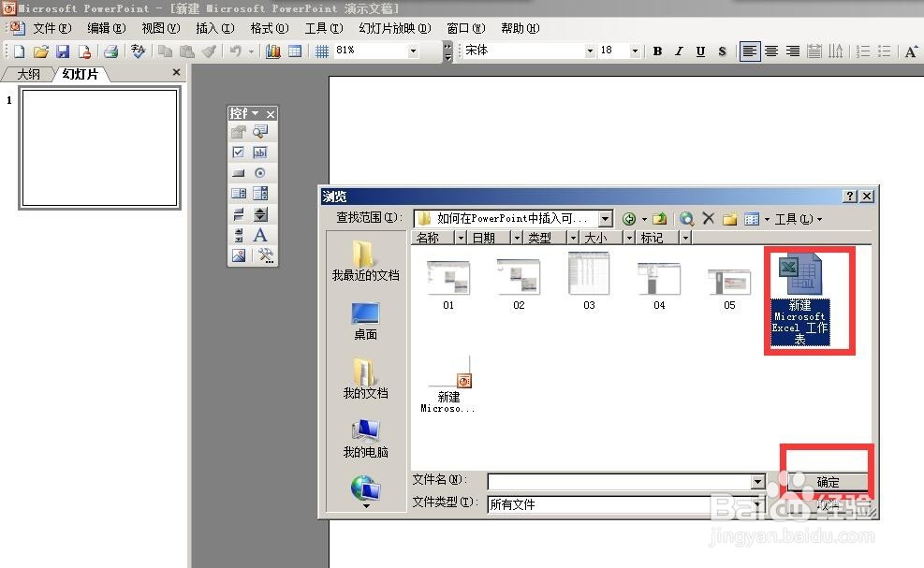Center align text

771,51
